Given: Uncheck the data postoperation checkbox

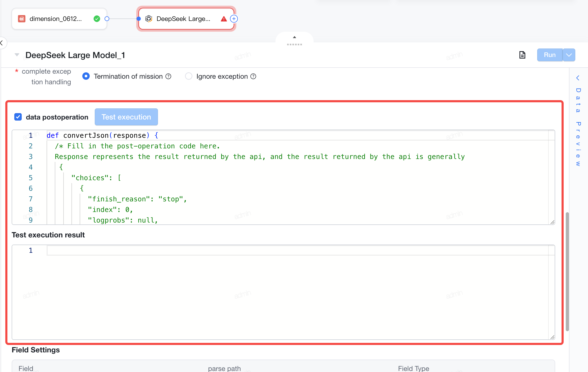Looking at the screenshot, I should point(18,117).
